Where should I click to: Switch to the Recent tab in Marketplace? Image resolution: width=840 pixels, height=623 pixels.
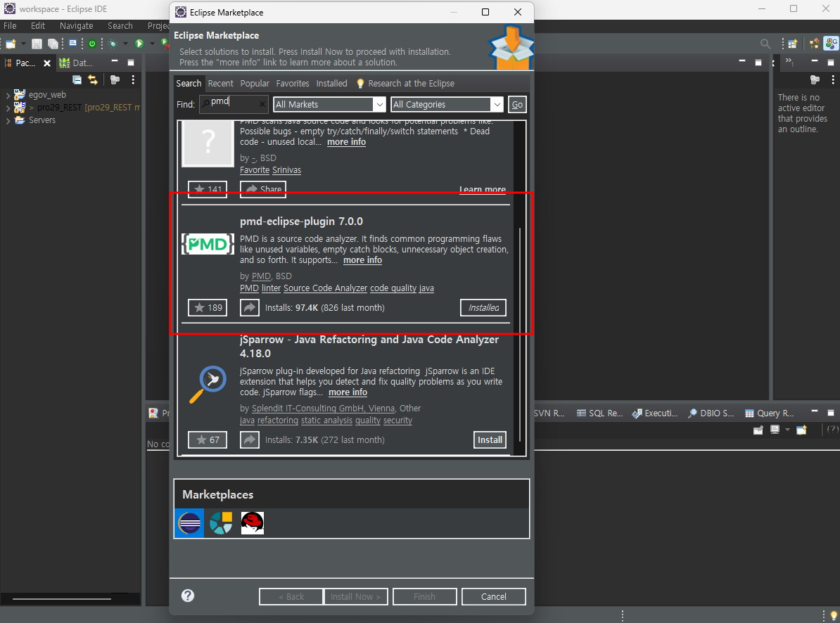tap(220, 84)
